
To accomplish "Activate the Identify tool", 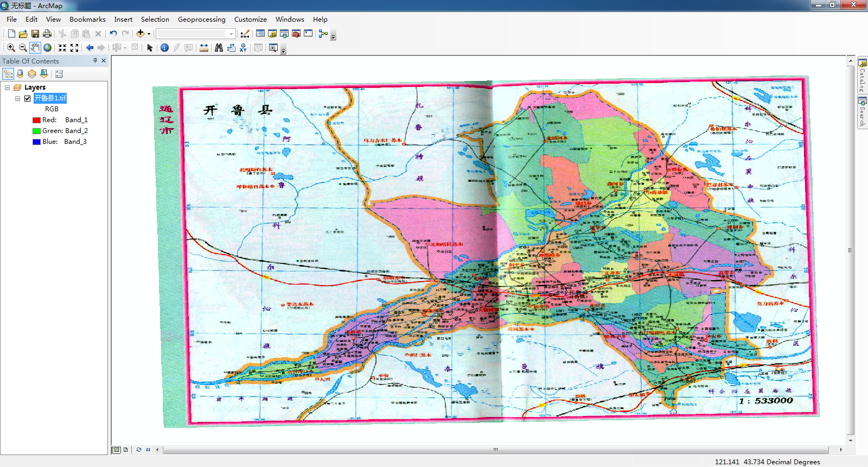I will [164, 48].
